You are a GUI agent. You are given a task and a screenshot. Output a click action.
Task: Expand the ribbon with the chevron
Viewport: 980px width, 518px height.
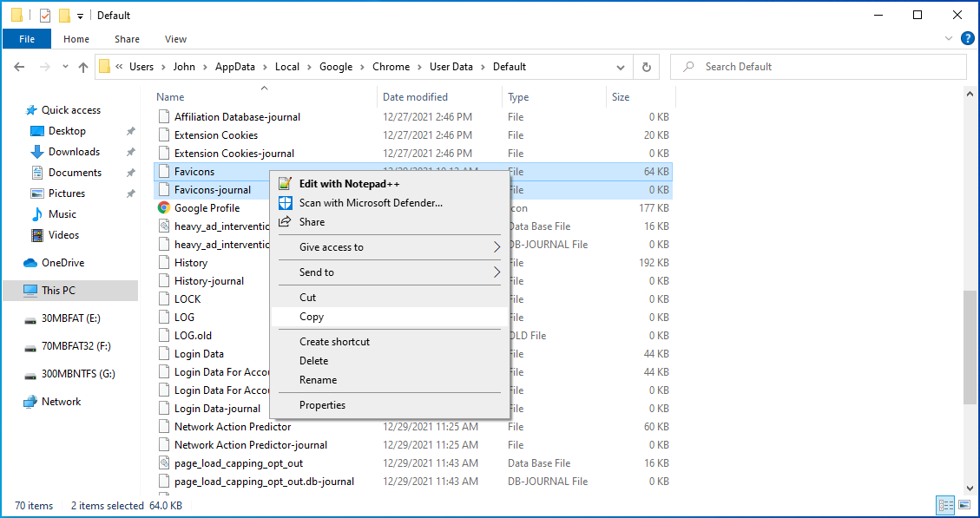coord(949,39)
